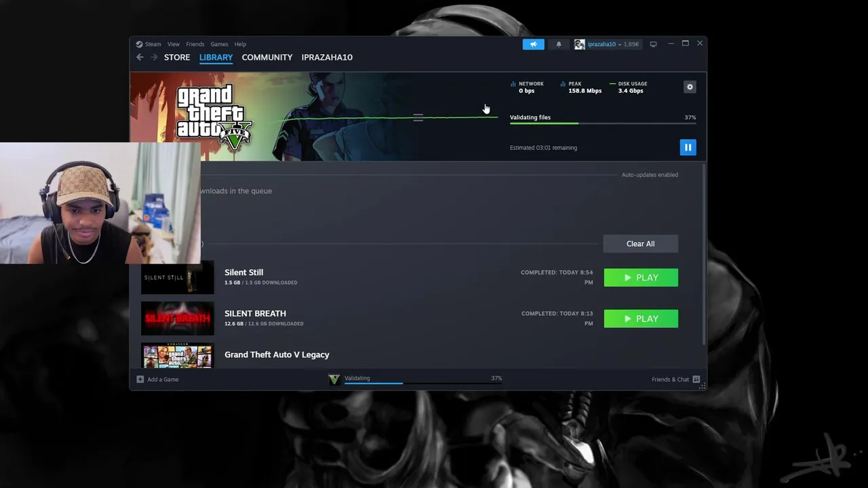Image resolution: width=868 pixels, height=488 pixels.
Task: Open SILENT BREATH game thumbnail
Action: 178,319
